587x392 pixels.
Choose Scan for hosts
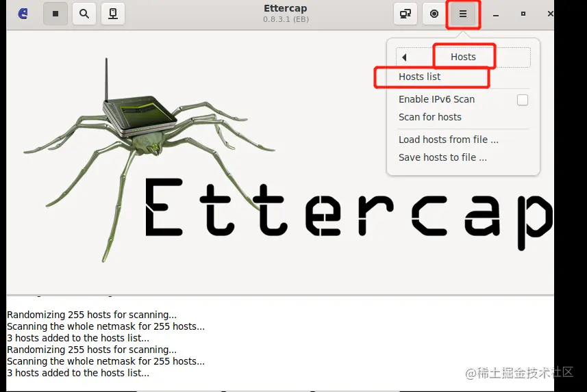pyautogui.click(x=429, y=117)
